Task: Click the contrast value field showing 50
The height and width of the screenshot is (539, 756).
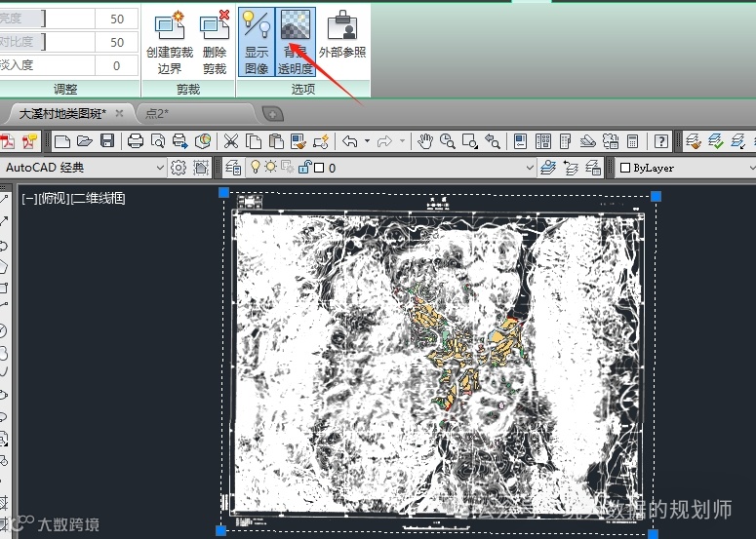Action: click(x=117, y=42)
